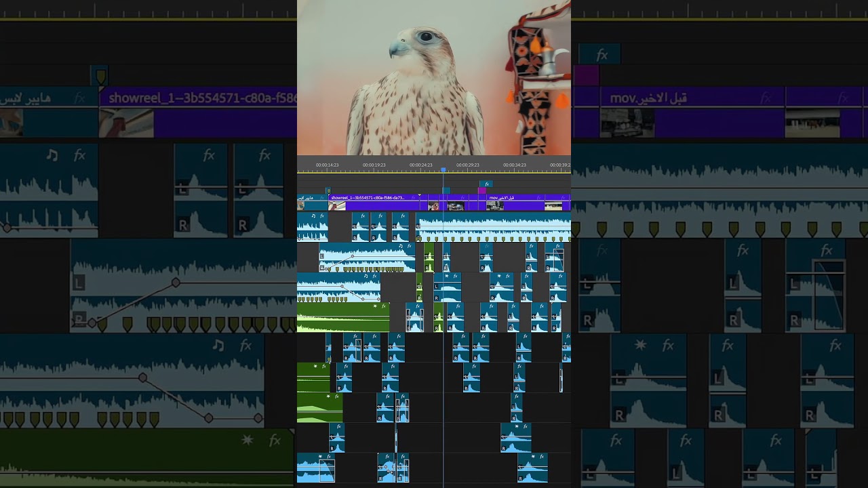868x488 pixels.
Task: Click the 00:00:14:23 timecode on the ruler
Action: coord(327,165)
